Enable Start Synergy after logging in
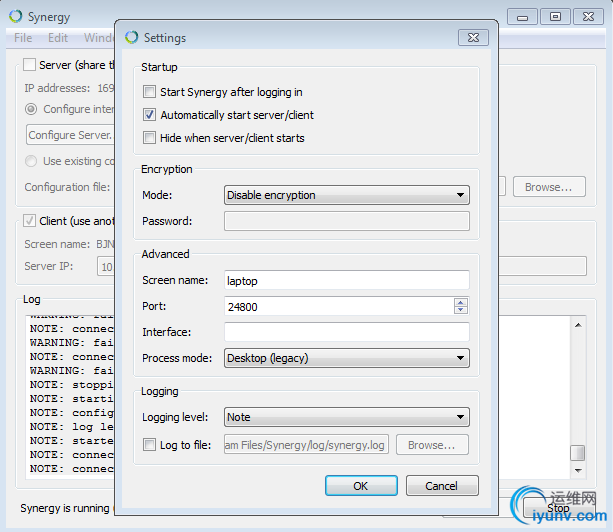The width and height of the screenshot is (613, 532). (149, 92)
